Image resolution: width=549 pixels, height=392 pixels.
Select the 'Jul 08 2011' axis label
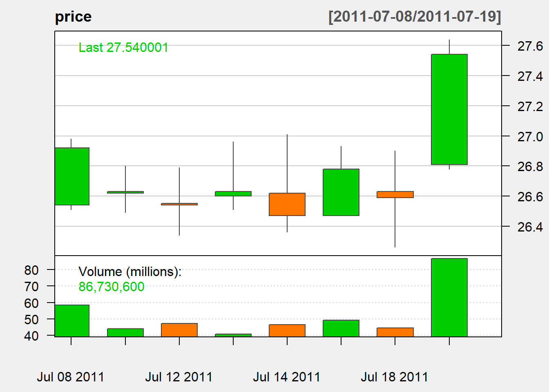tap(71, 376)
